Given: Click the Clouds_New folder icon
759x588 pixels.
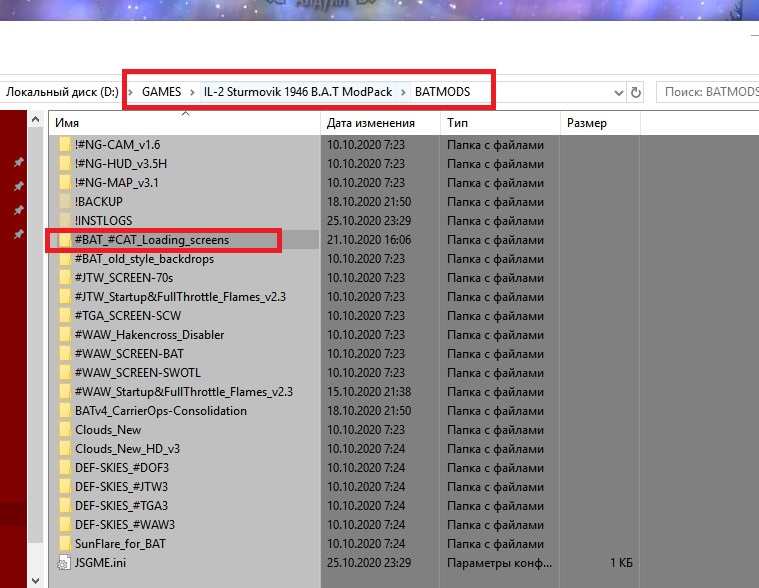Looking at the screenshot, I should pyautogui.click(x=65, y=429).
